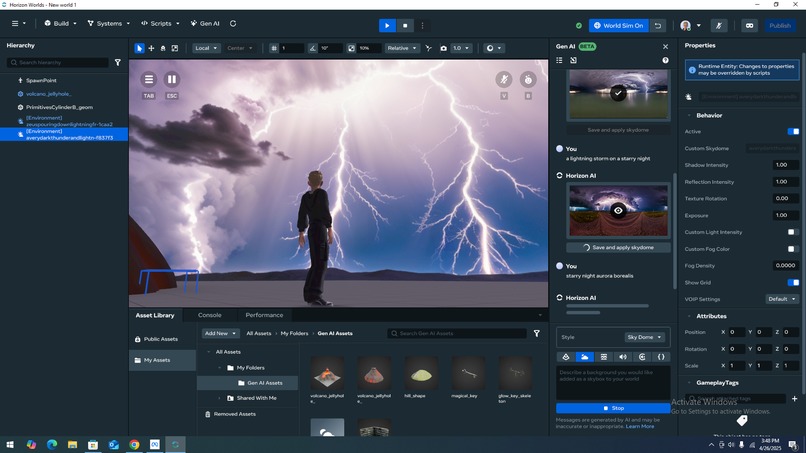
Task: Click the refresh icon beside Gen AI menu
Action: tap(233, 24)
